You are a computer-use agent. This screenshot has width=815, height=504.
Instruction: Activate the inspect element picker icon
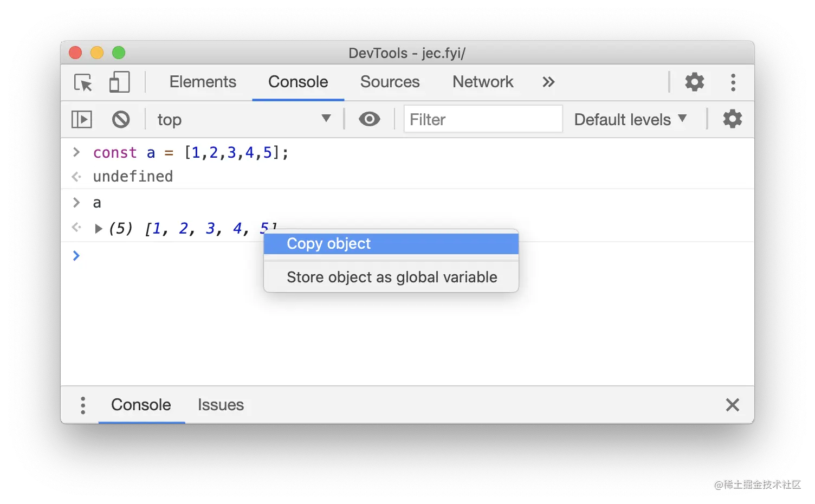(83, 82)
